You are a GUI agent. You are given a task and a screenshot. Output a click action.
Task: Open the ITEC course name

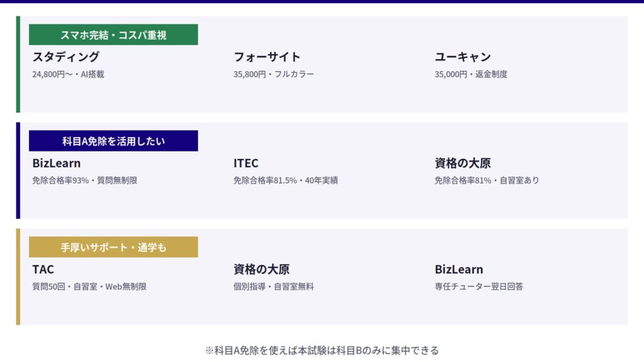(246, 163)
